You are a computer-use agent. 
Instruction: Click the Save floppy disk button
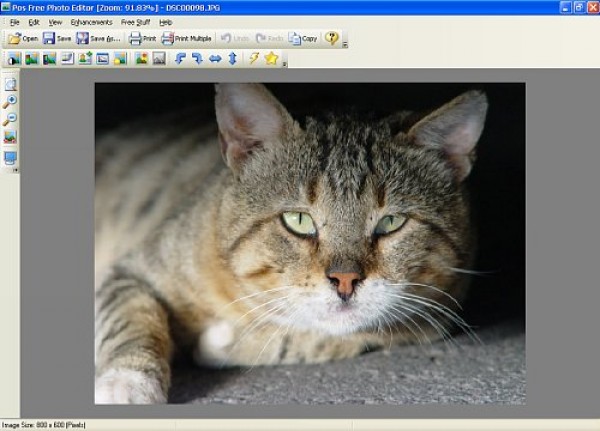[x=57, y=38]
